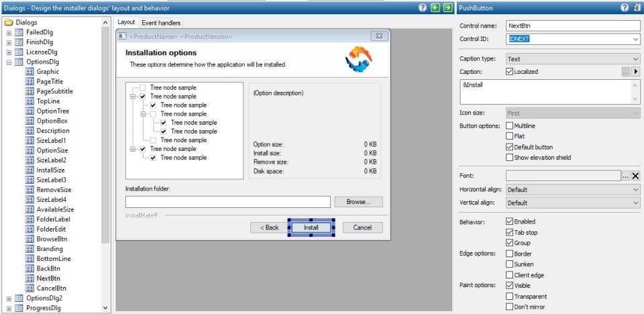The width and height of the screenshot is (644, 314).
Task: Click the Dialogs root folder icon
Action: pyautogui.click(x=9, y=22)
